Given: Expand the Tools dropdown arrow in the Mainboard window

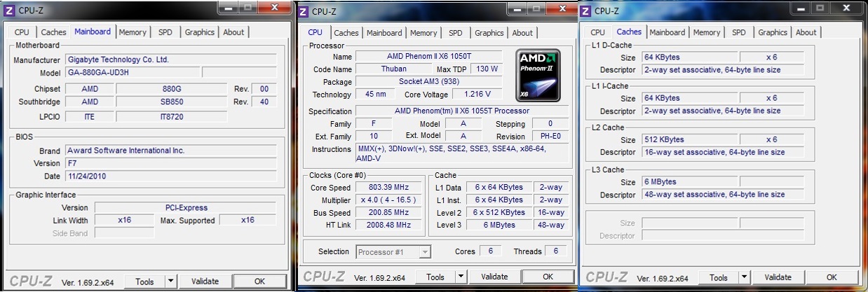Looking at the screenshot, I should 171,281.
